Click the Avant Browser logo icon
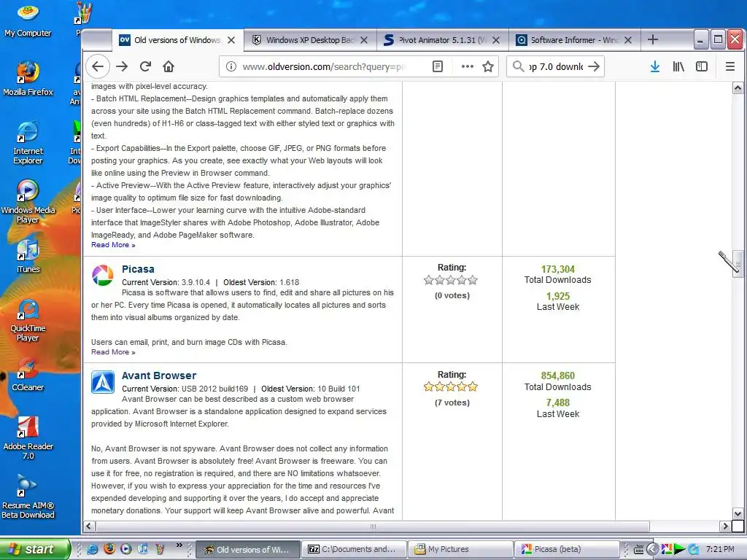 (103, 382)
